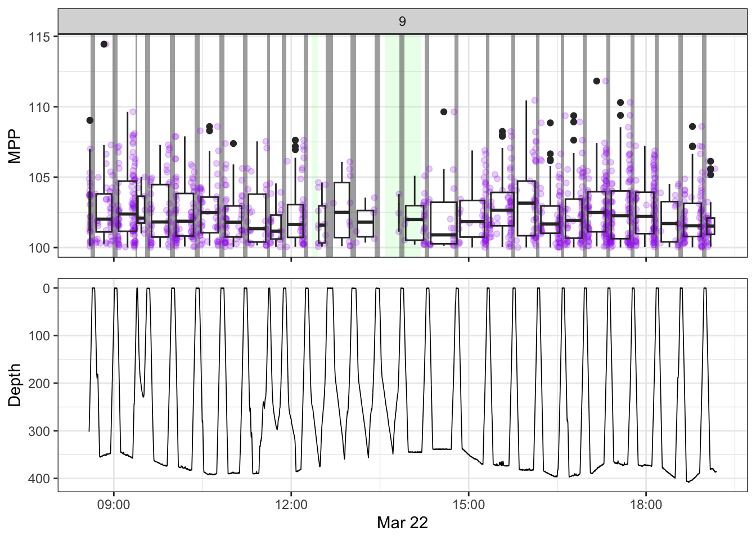The height and width of the screenshot is (540, 756).
Task: Click the 110 tick label on MPP axis
Action: [x=39, y=107]
